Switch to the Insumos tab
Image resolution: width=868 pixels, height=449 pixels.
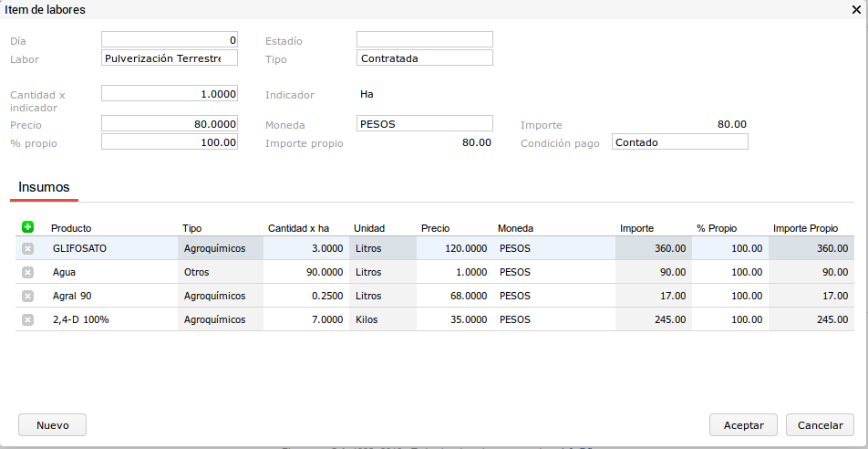[x=44, y=187]
